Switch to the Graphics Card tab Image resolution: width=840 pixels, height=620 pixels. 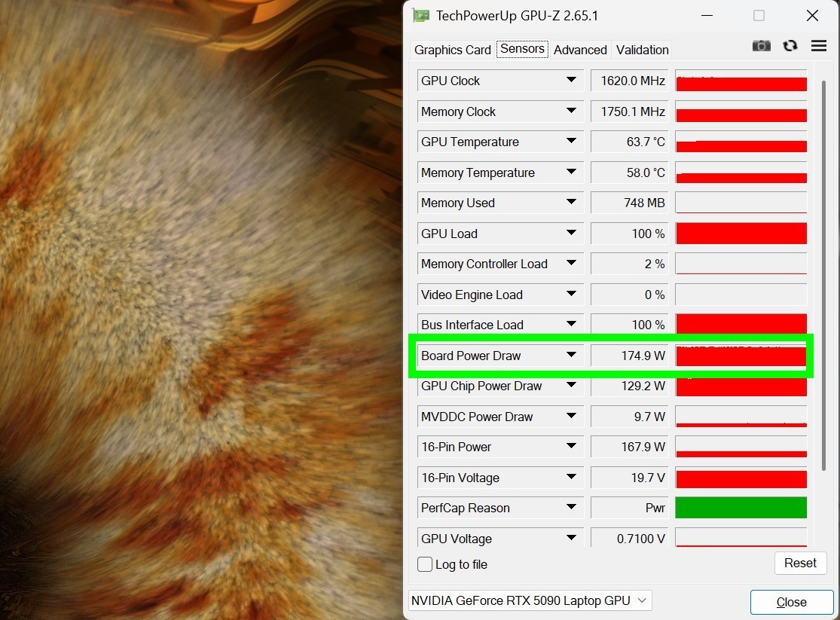452,50
